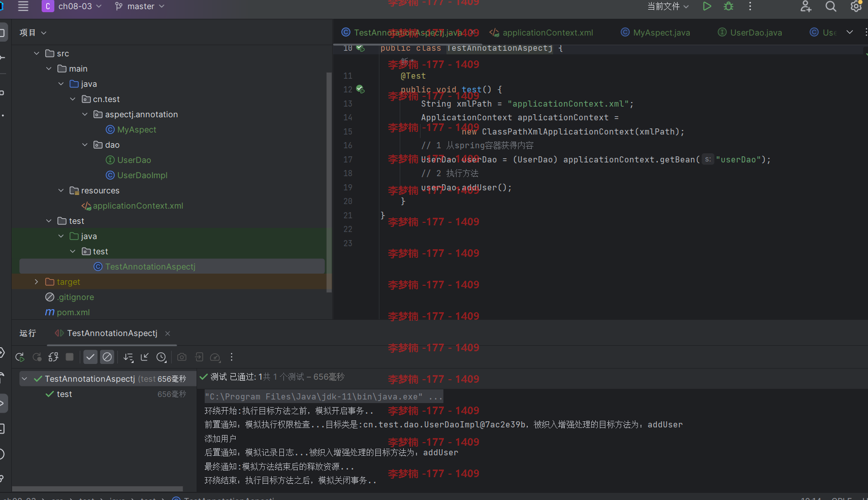This screenshot has height=500, width=868.
Task: Switch to UserDao.java tab
Action: tap(750, 32)
